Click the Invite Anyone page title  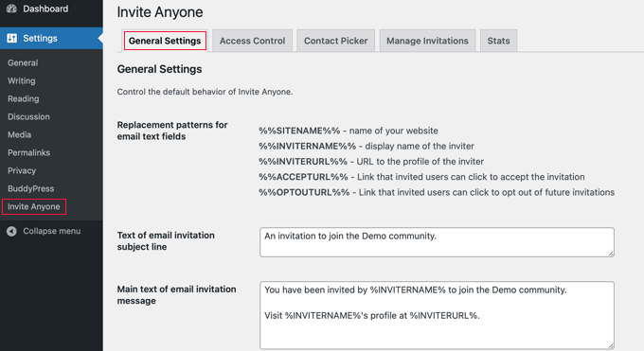point(160,12)
